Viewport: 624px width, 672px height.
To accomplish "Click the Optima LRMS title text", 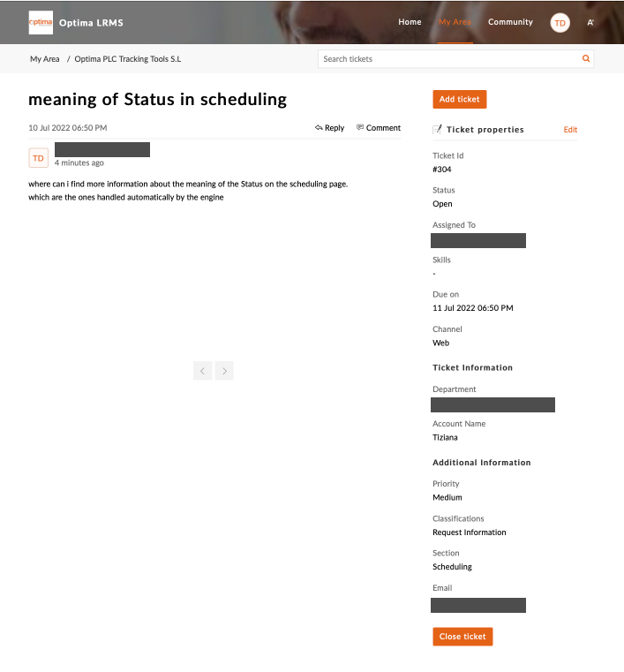I will [x=91, y=23].
